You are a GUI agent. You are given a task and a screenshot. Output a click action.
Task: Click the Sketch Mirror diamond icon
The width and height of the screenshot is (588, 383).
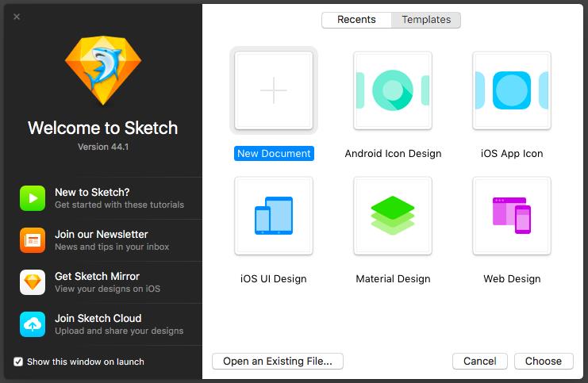pyautogui.click(x=33, y=282)
